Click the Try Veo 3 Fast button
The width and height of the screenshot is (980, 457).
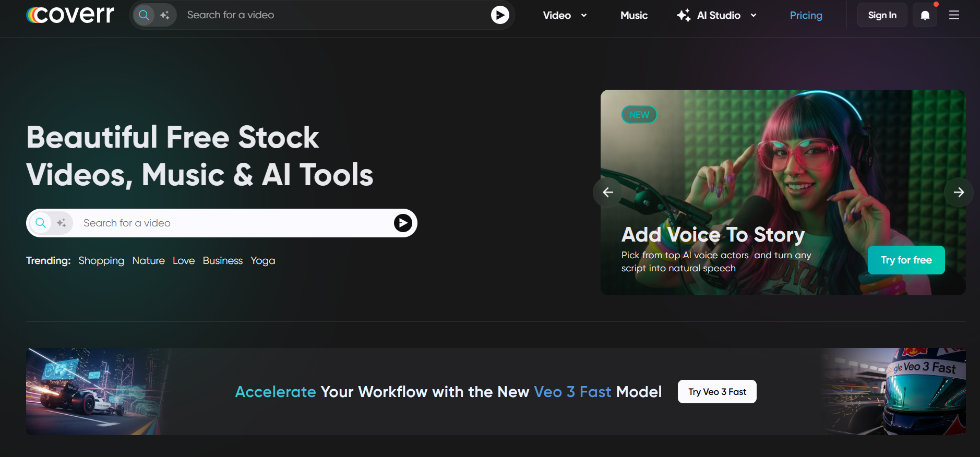pyautogui.click(x=717, y=392)
